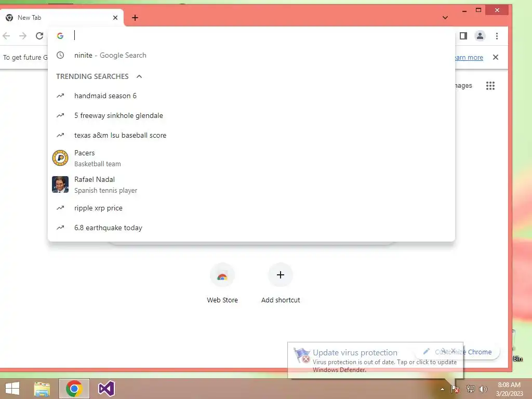This screenshot has height=399, width=532.
Task: Choose the ripple xrp price suggestion
Action: click(251, 208)
